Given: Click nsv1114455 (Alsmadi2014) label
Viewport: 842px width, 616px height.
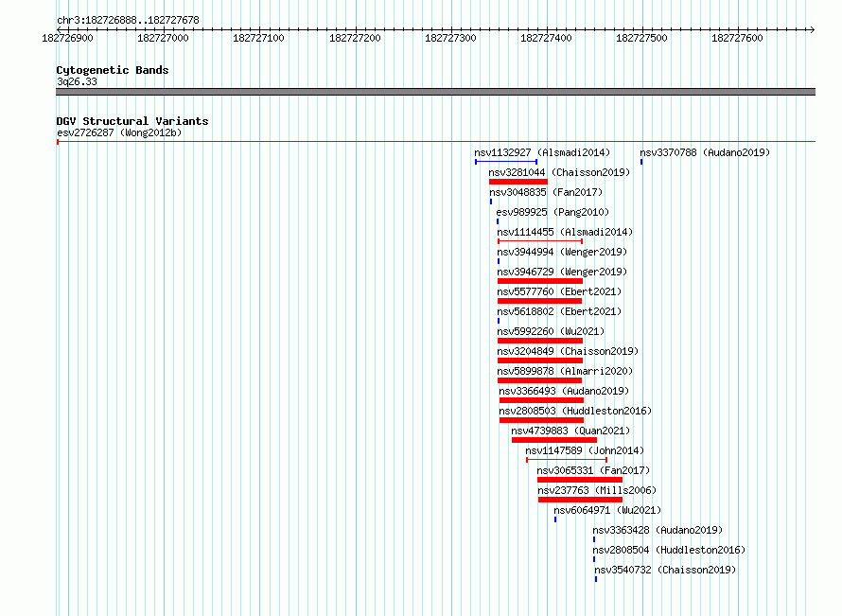Looking at the screenshot, I should pos(565,232).
